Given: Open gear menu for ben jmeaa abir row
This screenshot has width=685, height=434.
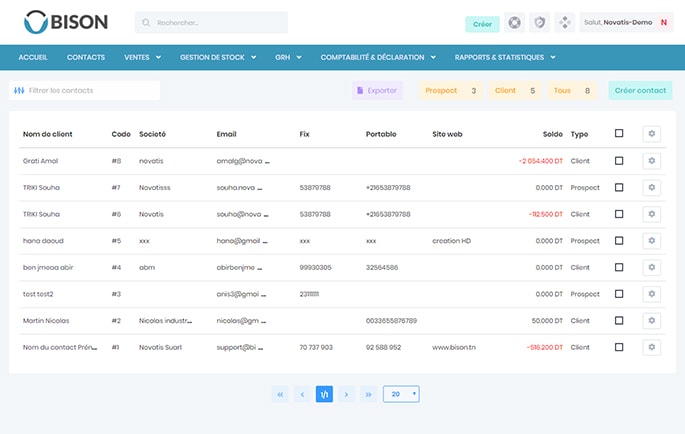Looking at the screenshot, I should [651, 267].
